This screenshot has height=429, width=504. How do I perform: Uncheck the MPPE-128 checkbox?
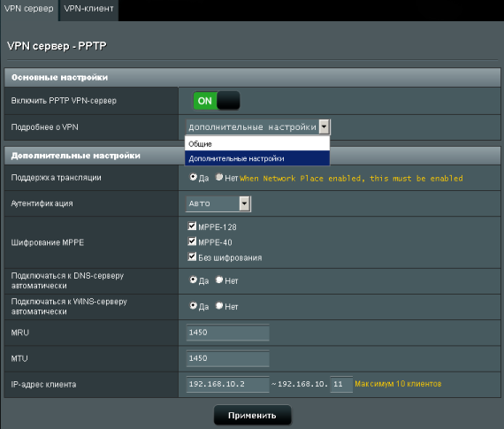tap(192, 226)
